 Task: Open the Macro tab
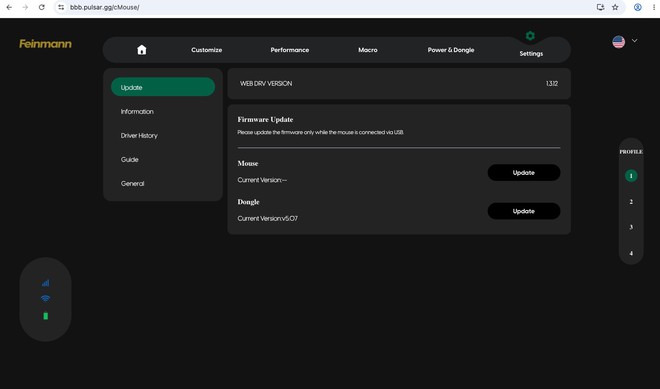click(x=368, y=50)
